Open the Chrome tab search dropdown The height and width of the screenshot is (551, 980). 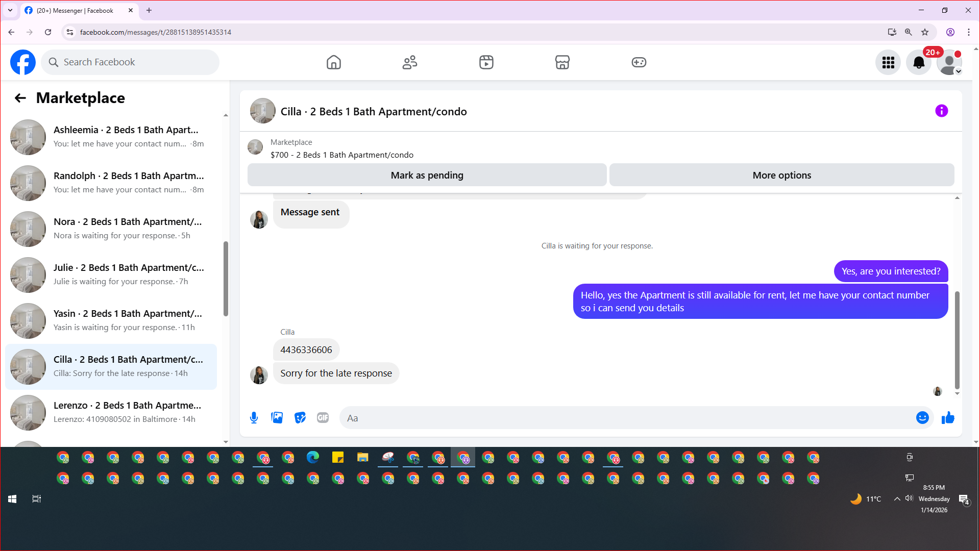click(x=10, y=10)
